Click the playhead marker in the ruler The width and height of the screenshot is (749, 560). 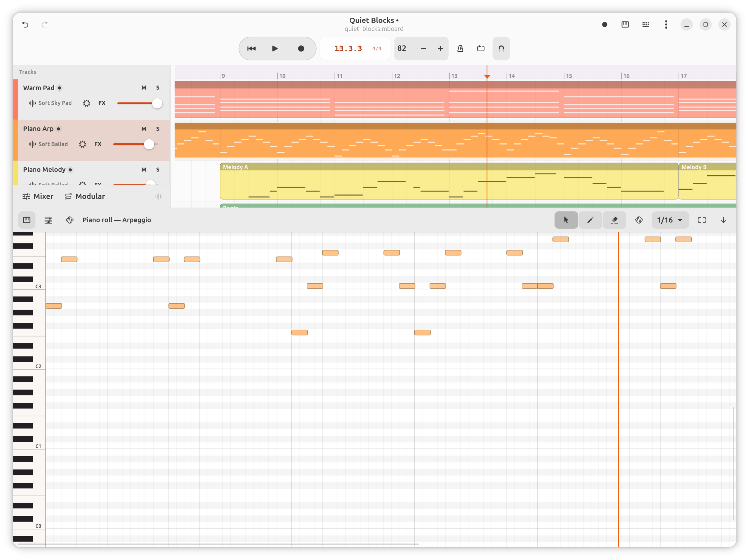(x=487, y=77)
